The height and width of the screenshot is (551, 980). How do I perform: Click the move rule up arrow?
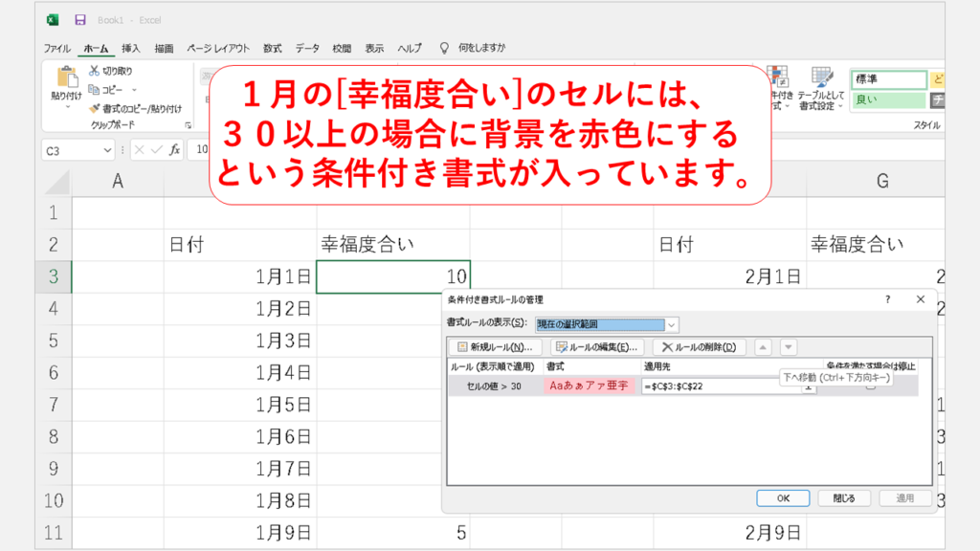765,347
